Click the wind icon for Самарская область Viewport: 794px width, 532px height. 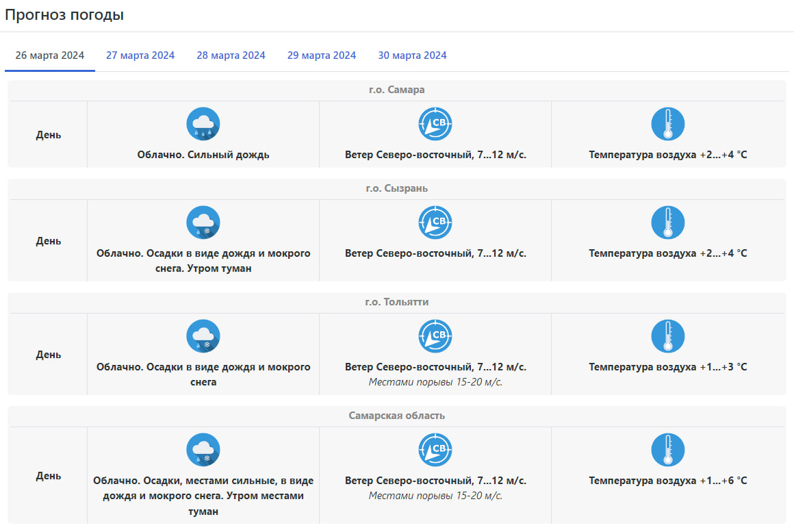tap(435, 450)
